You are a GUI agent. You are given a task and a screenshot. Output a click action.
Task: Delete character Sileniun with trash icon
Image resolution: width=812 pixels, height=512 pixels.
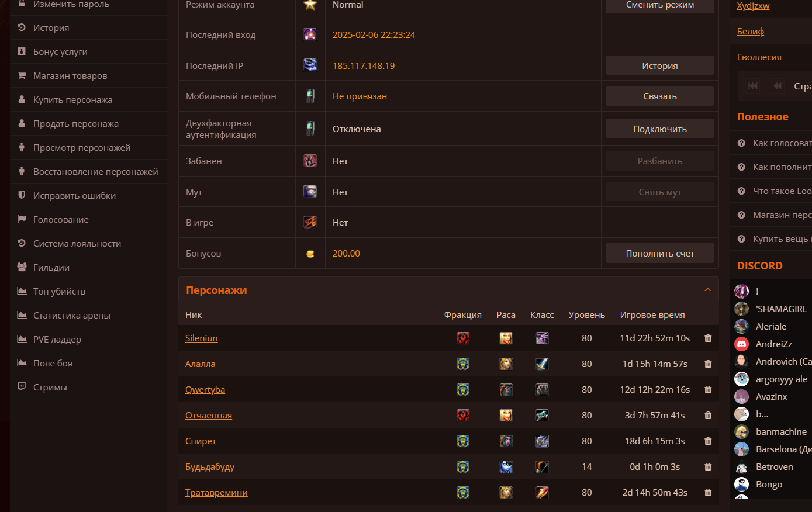coord(708,338)
